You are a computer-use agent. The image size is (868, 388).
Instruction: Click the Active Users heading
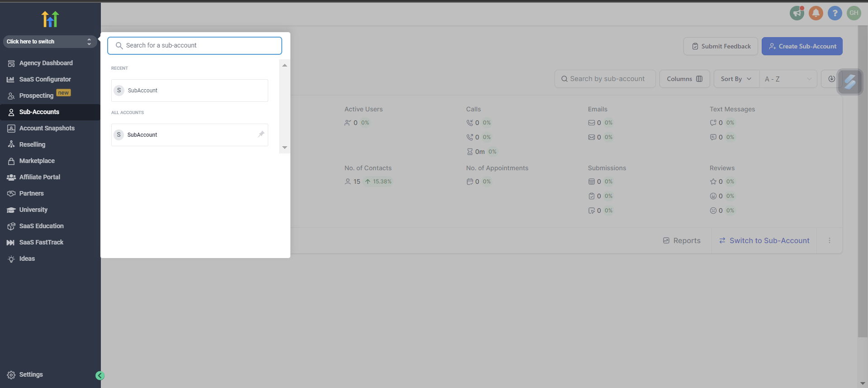pyautogui.click(x=364, y=109)
